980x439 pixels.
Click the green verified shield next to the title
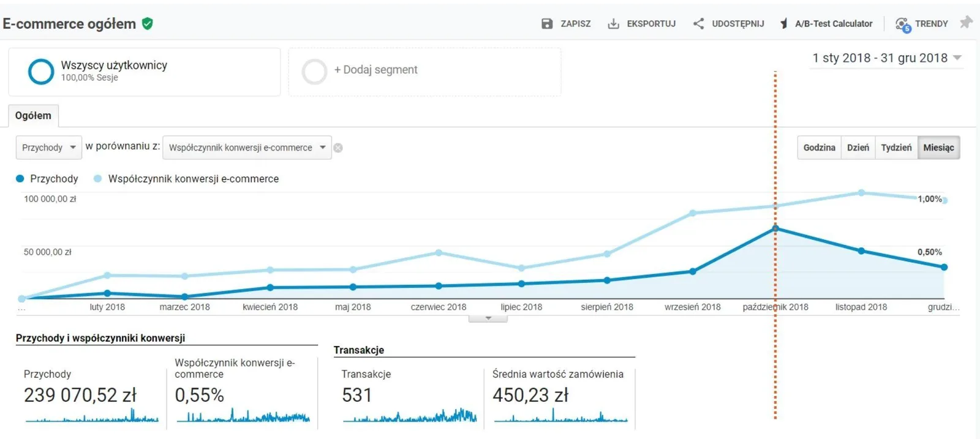[x=147, y=24]
